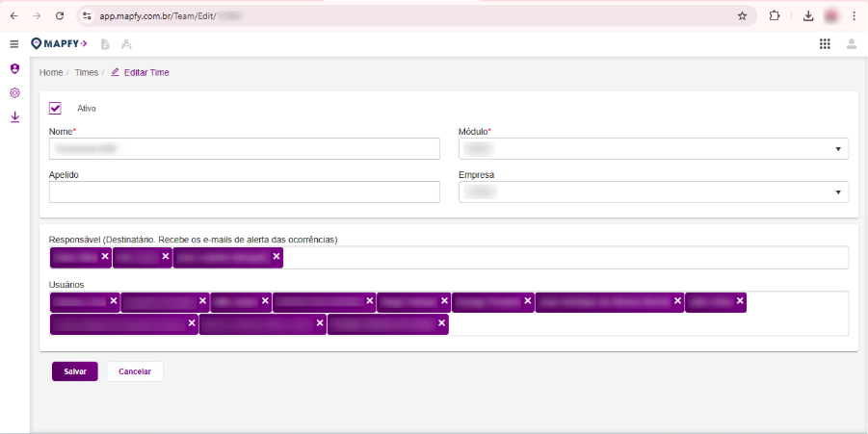
Task: Show browser downloads
Action: click(x=808, y=16)
